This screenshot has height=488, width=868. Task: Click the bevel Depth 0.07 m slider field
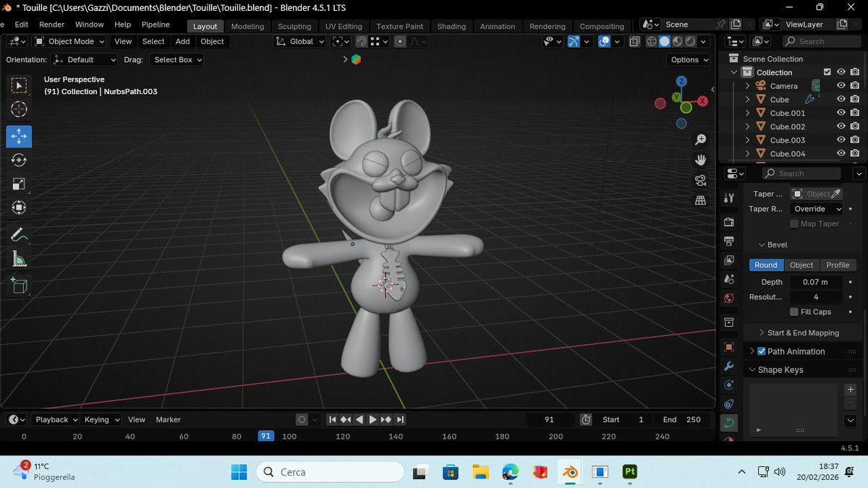pyautogui.click(x=816, y=282)
